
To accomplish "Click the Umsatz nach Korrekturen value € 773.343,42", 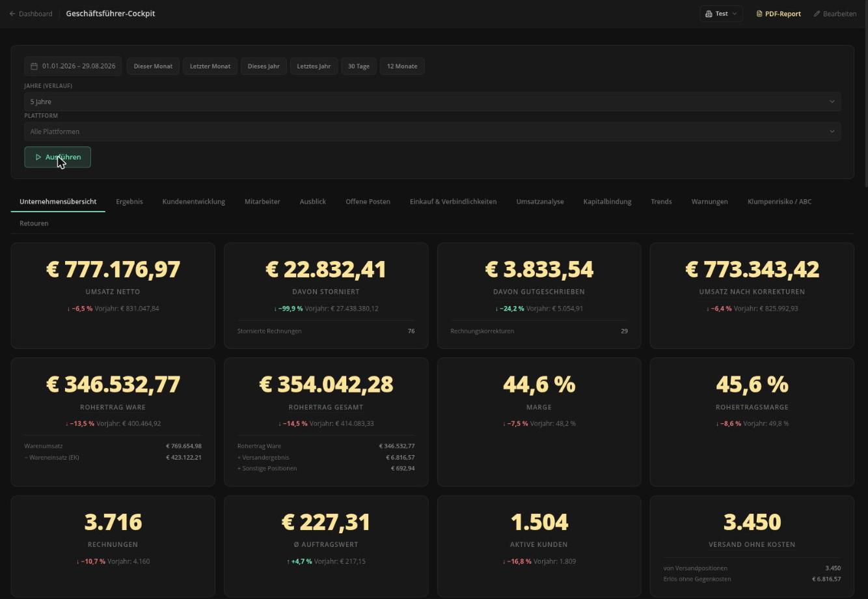I will [752, 270].
